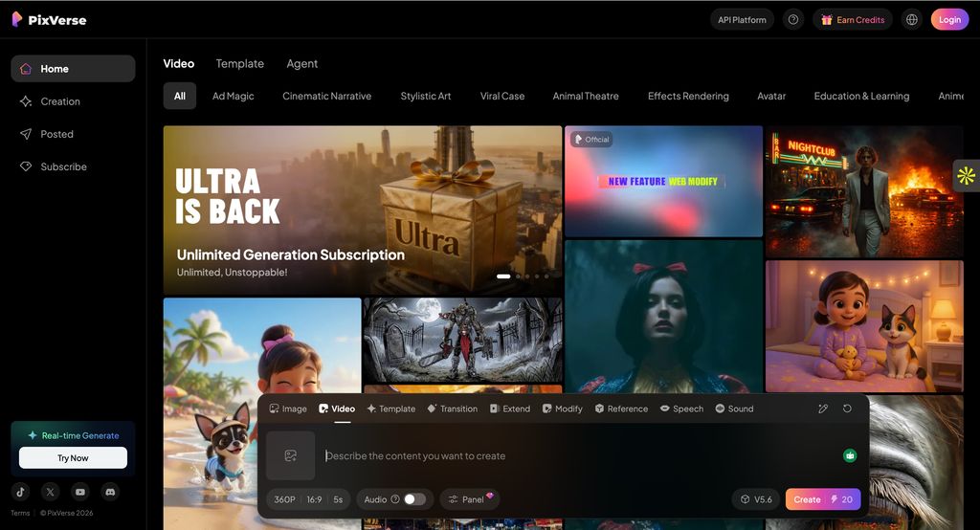Open the YouTube social icon

pyautogui.click(x=80, y=492)
